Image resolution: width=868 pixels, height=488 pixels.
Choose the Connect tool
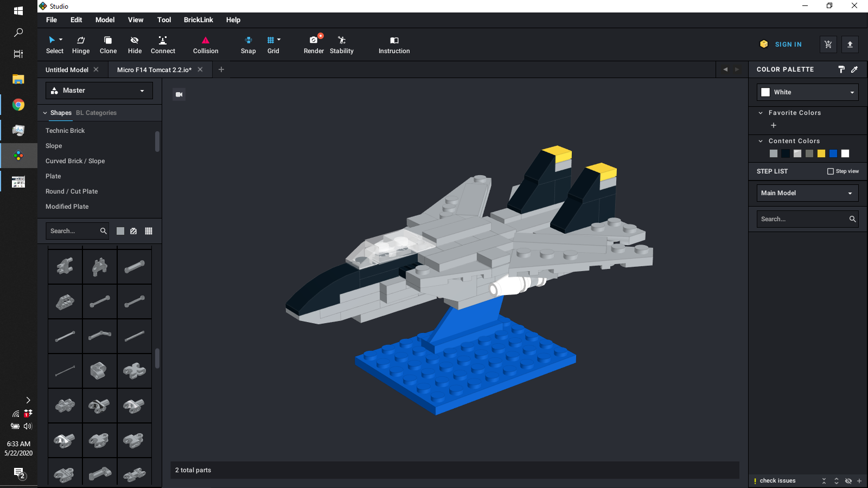(x=163, y=45)
